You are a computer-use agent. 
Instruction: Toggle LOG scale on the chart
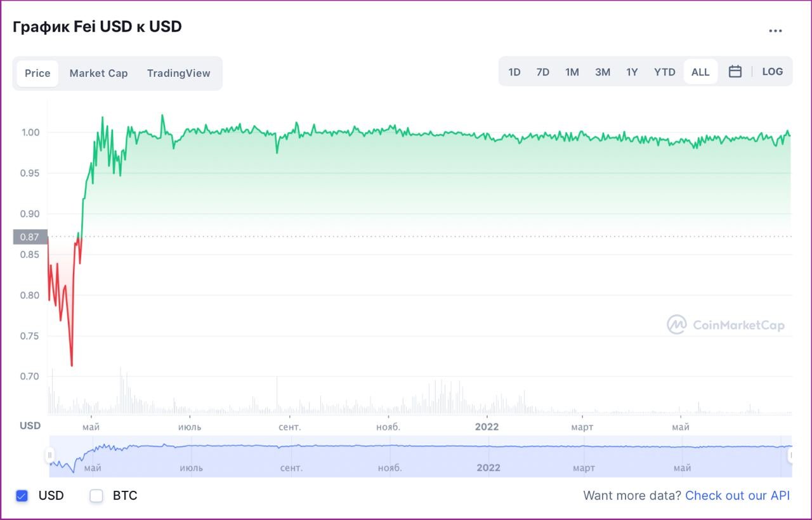[x=772, y=72]
